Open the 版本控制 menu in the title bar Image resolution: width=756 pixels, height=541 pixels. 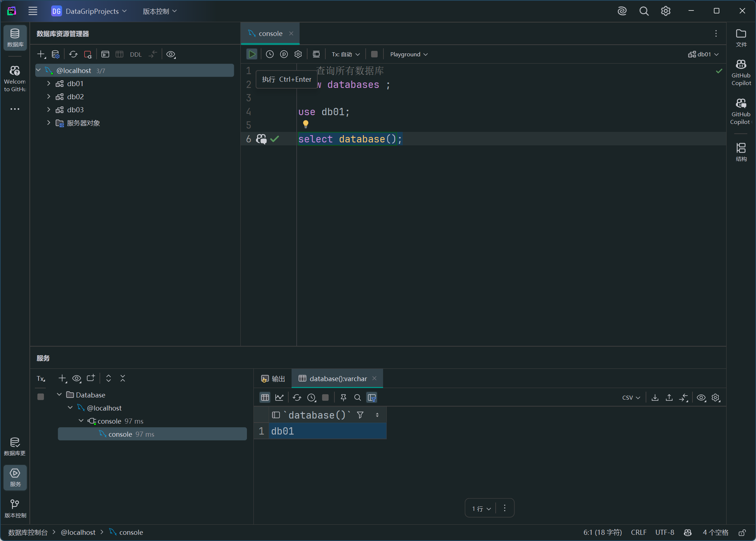pyautogui.click(x=159, y=11)
